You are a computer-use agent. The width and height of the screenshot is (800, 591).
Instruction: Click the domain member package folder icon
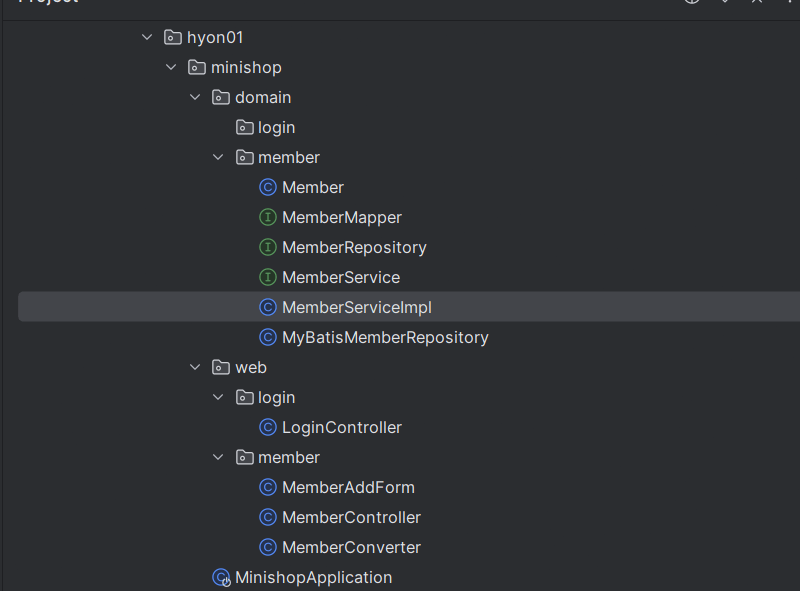[x=244, y=157]
